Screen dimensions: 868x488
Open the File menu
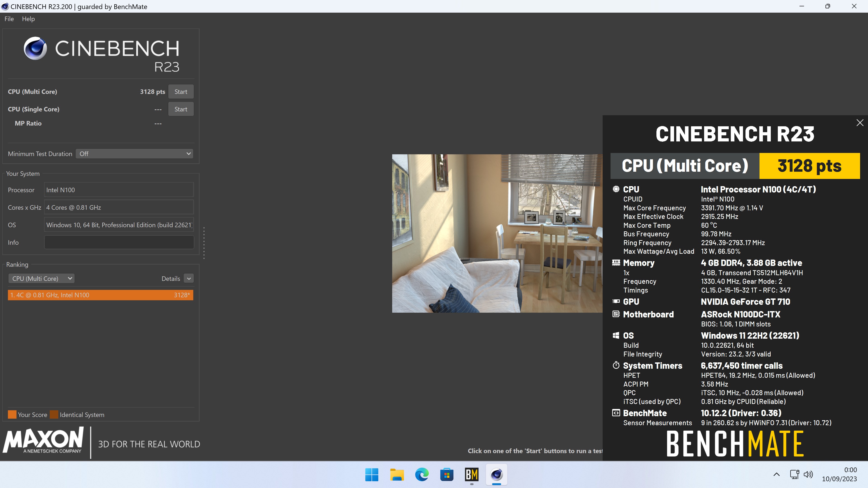[x=9, y=19]
